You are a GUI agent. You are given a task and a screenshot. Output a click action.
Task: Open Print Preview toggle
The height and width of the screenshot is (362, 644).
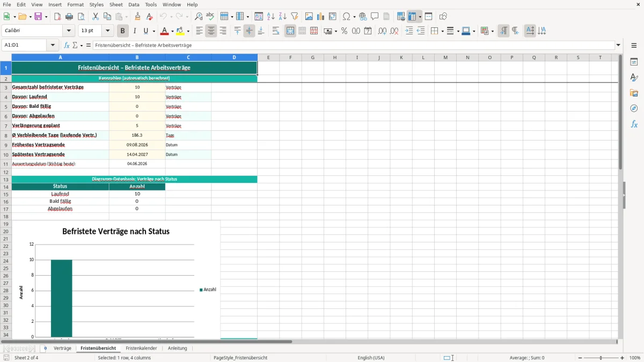81,17
